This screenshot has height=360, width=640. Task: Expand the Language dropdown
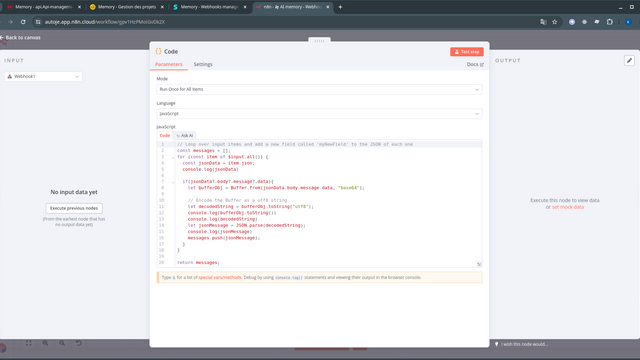319,114
